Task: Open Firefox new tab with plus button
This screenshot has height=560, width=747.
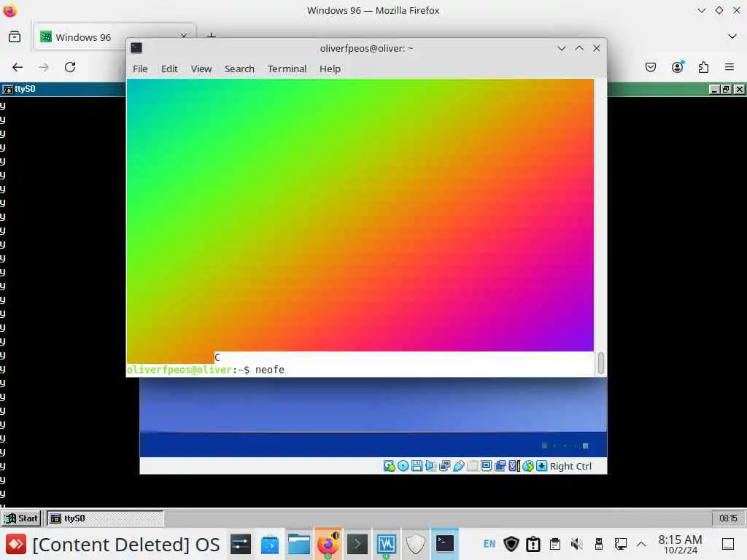Action: [212, 36]
